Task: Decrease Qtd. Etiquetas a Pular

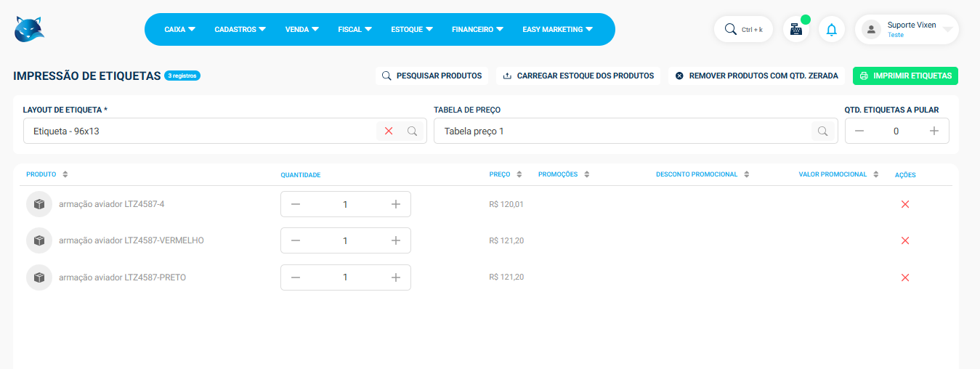Action: (859, 131)
